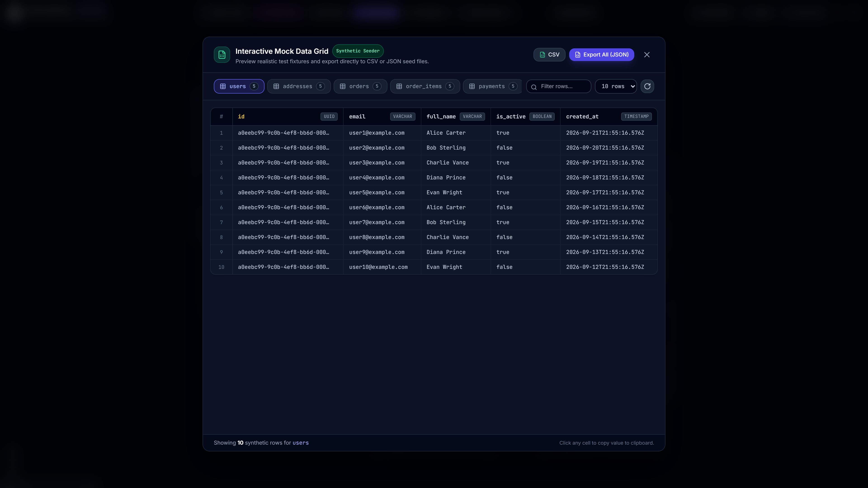Screen dimensions: 868x488
Task: Click the refresh regenerate data icon
Action: tap(647, 86)
